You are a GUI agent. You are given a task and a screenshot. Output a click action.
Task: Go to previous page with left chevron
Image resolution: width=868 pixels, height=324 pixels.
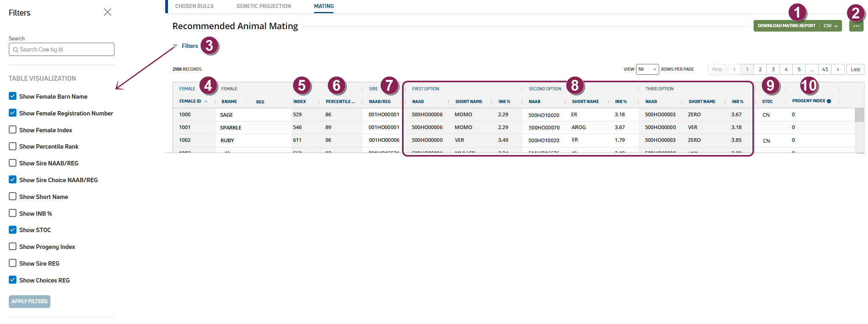click(734, 70)
